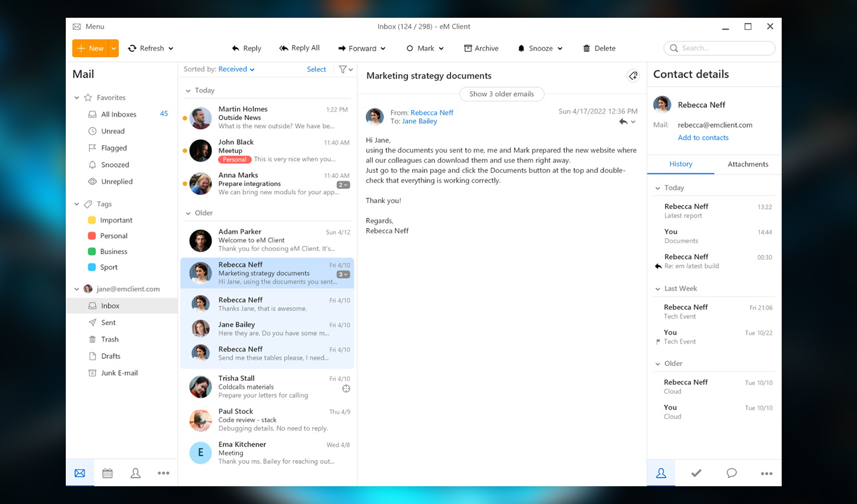The height and width of the screenshot is (504, 857).
Task: Select the yellow Important tag swatch
Action: pos(92,220)
